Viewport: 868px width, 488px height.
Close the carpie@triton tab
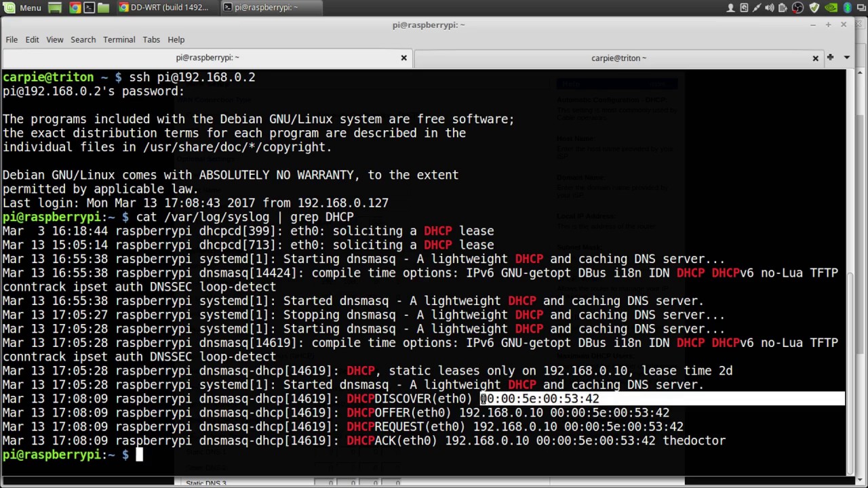point(815,58)
